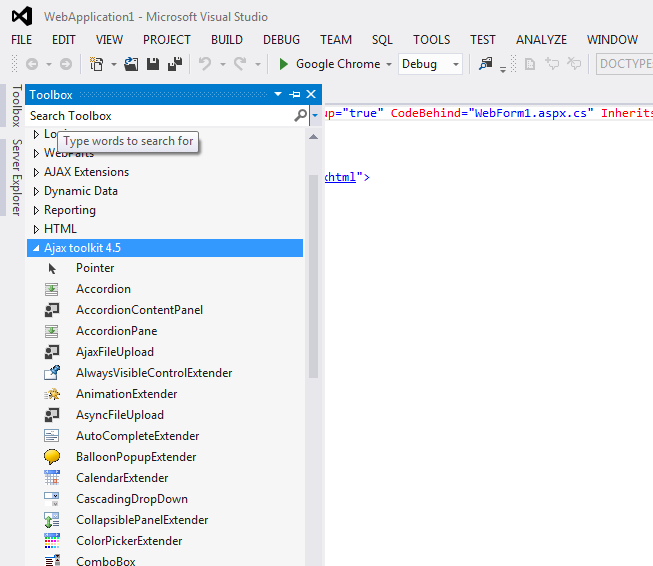This screenshot has height=566, width=653.
Task: Select the ComboBox toolbox item text
Action: pyautogui.click(x=106, y=561)
